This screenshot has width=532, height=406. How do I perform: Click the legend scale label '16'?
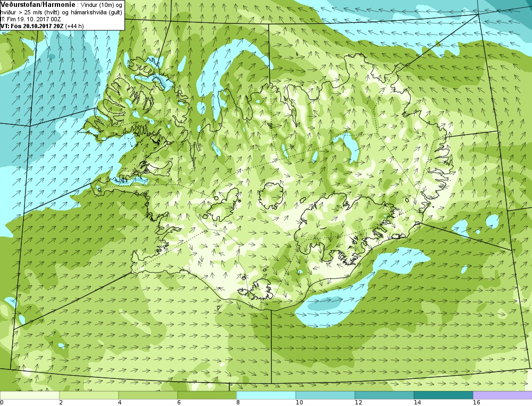click(477, 403)
